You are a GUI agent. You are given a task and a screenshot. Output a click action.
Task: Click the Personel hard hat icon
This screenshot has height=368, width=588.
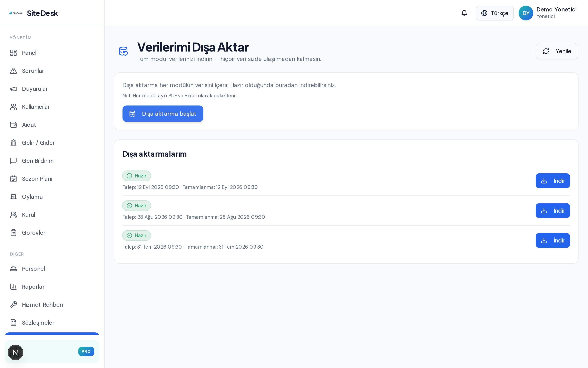click(14, 269)
